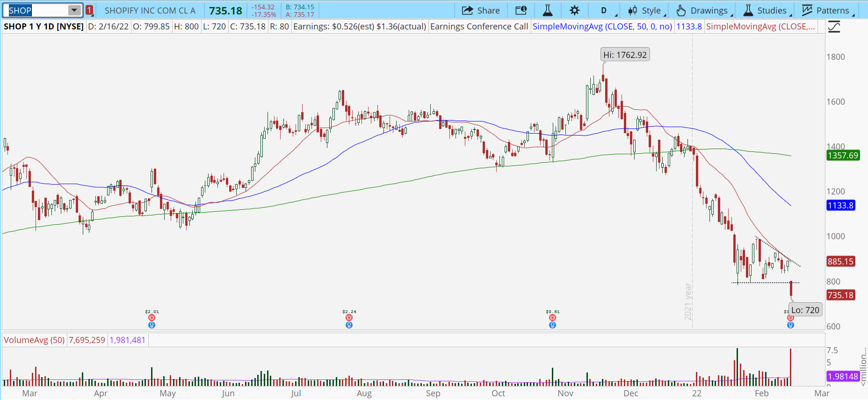The width and height of the screenshot is (868, 400).
Task: Click the 22 year label on time axis
Action: (x=697, y=393)
